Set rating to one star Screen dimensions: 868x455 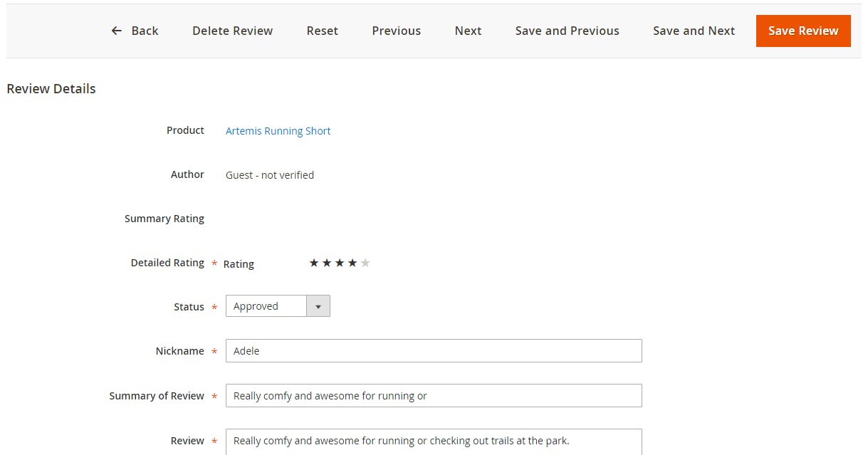[314, 263]
